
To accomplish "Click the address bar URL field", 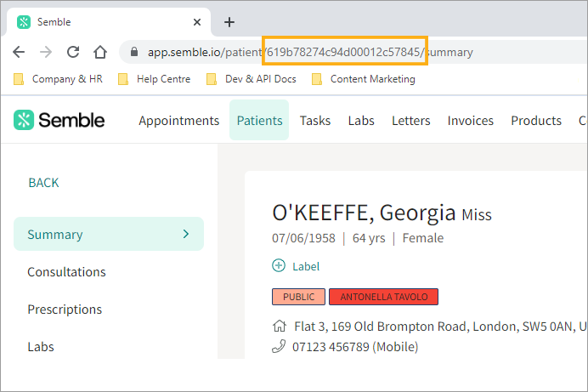I will tap(353, 52).
